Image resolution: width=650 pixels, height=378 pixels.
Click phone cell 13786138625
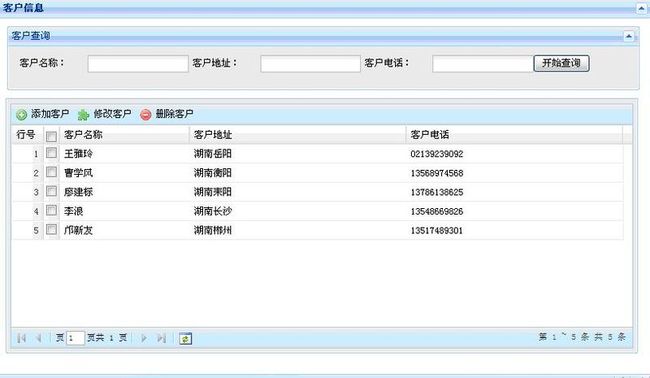tap(437, 192)
